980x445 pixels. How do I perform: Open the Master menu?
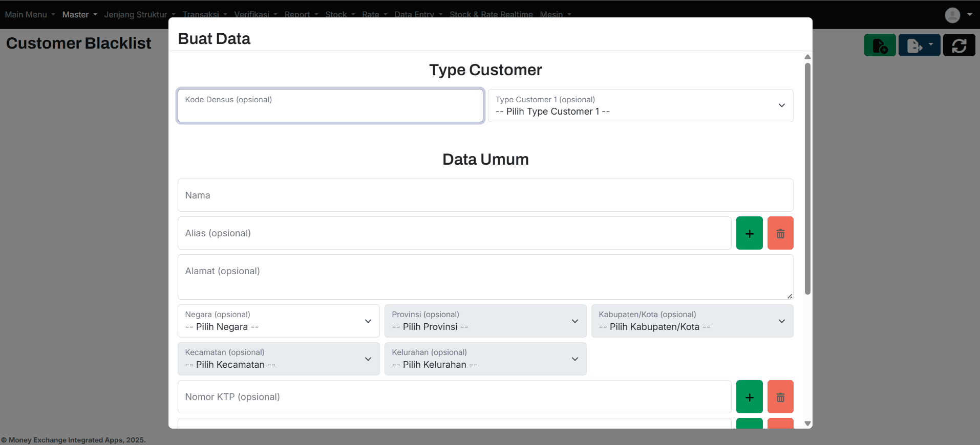point(79,14)
